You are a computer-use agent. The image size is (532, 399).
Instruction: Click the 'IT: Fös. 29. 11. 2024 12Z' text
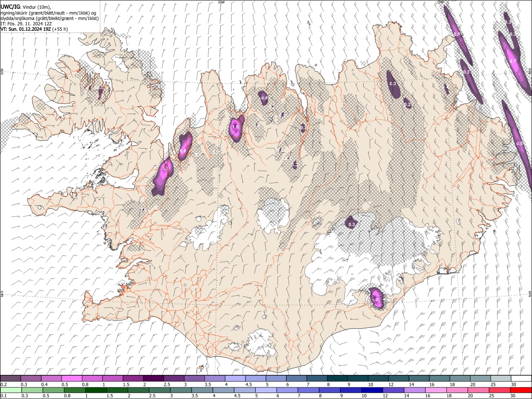[x=26, y=23]
